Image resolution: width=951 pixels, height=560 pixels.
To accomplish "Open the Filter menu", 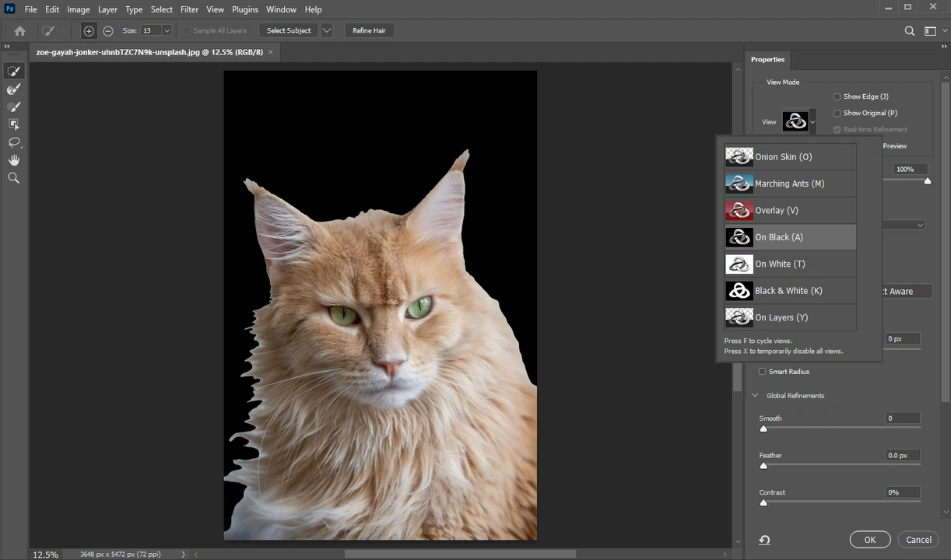I will click(x=190, y=9).
